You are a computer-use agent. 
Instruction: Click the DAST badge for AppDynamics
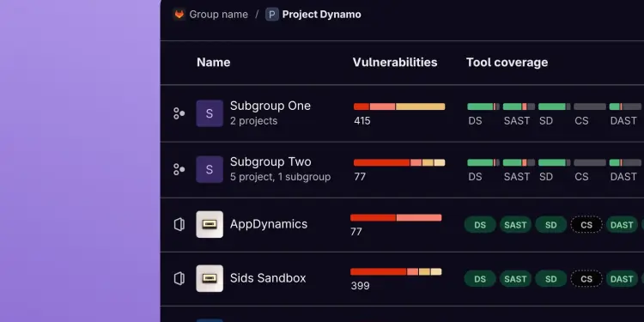click(622, 225)
